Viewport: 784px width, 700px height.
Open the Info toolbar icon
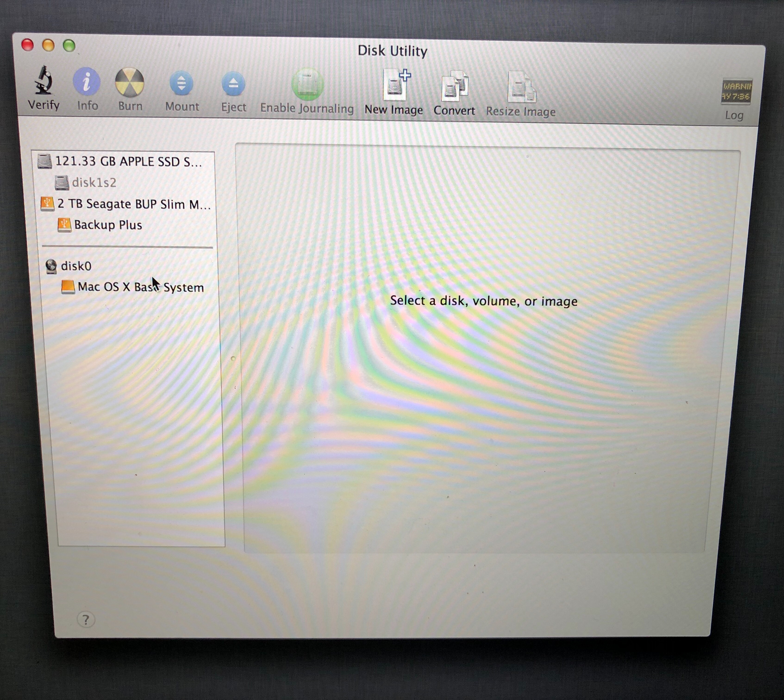coord(87,82)
